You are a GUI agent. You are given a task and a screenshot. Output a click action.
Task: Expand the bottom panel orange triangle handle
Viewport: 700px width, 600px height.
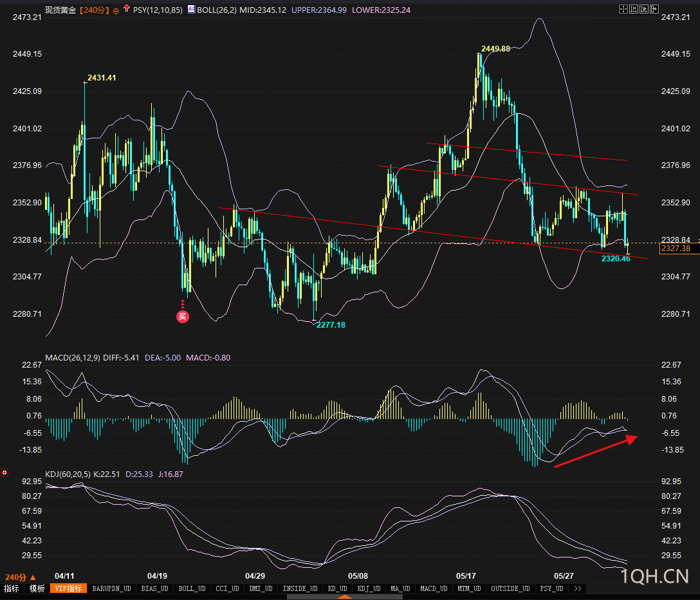pyautogui.click(x=344, y=596)
